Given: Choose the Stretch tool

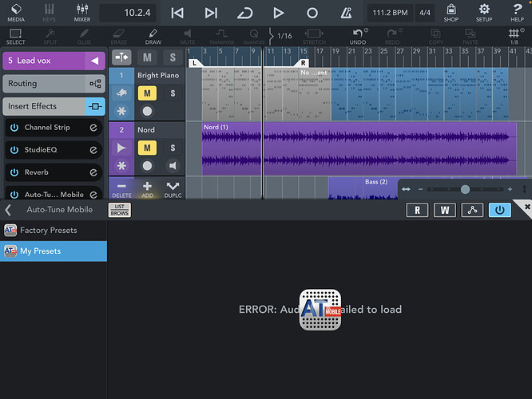Looking at the screenshot, I should pyautogui.click(x=314, y=37).
